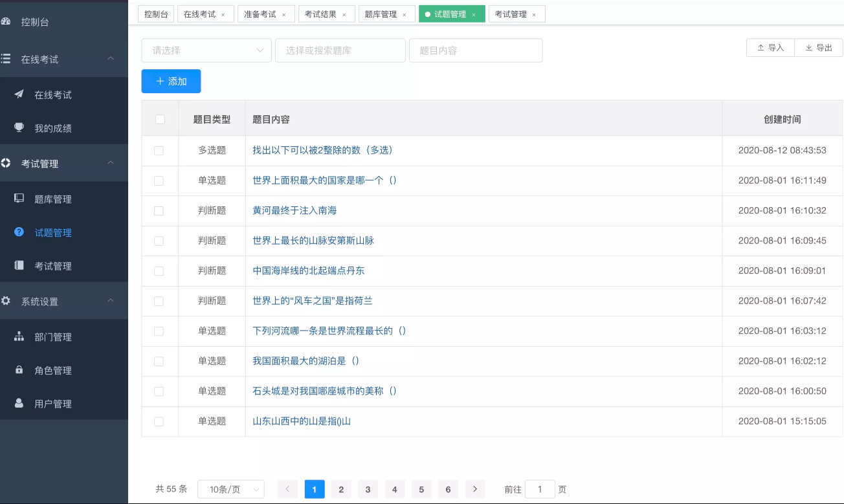Collapse the 在线考试 sidebar group

click(x=111, y=58)
